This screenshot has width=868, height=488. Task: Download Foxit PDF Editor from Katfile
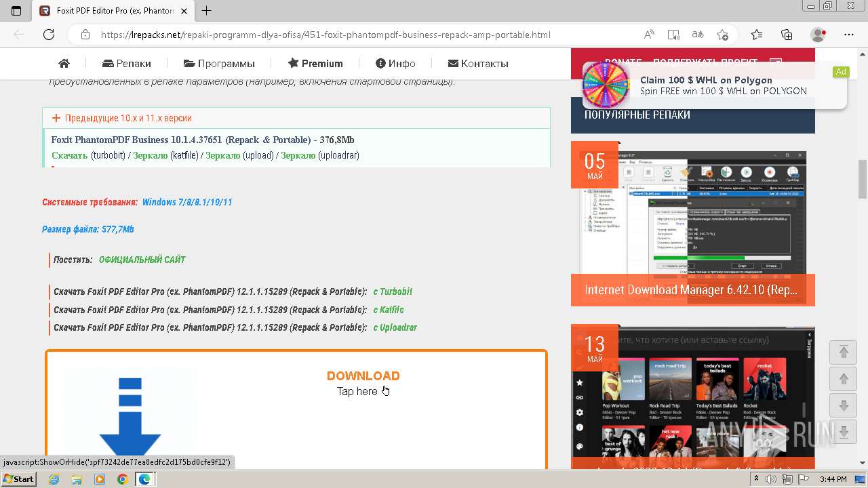pos(389,310)
